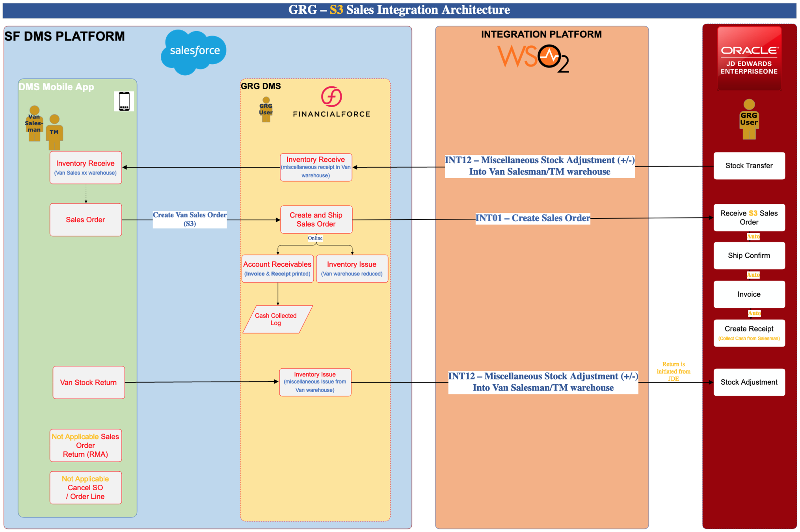800x532 pixels.
Task: Click the Create Van Sales Order (S3) label
Action: tap(190, 219)
